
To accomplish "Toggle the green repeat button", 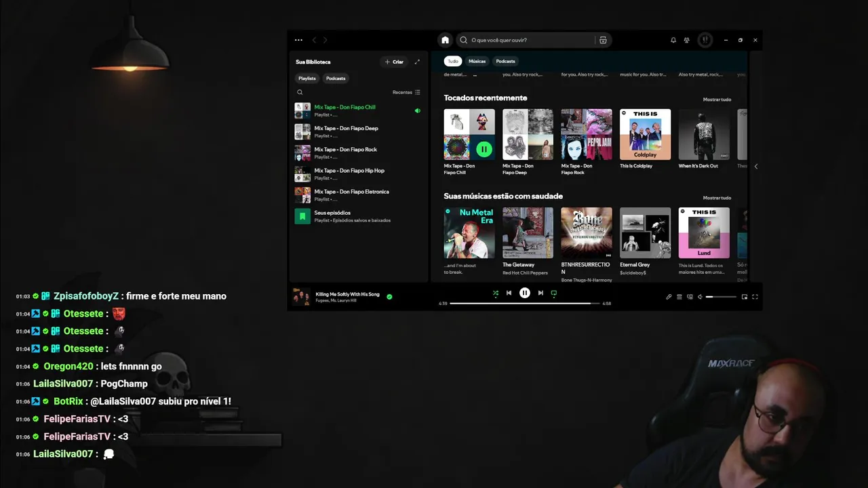I will (553, 293).
